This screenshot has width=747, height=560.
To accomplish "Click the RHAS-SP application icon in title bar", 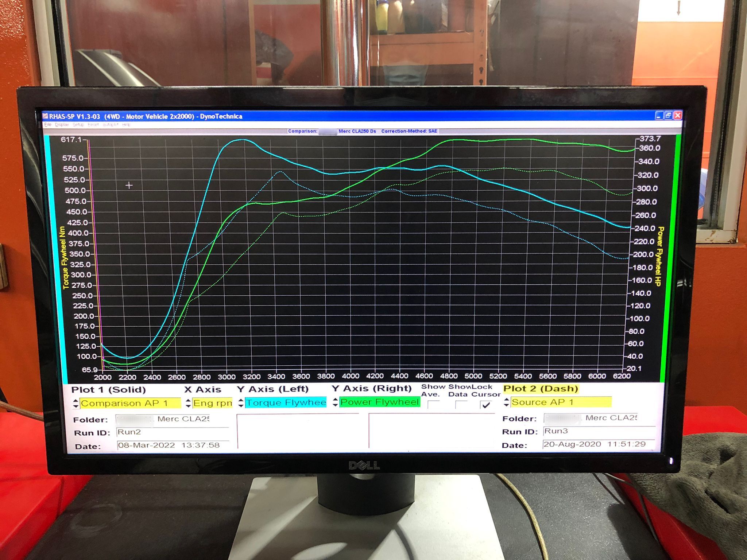I will coord(45,116).
